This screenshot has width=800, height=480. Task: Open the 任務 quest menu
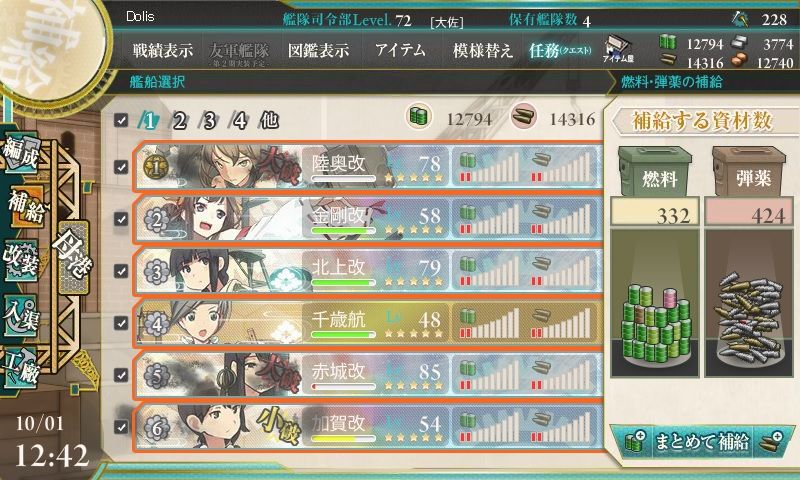pos(560,50)
